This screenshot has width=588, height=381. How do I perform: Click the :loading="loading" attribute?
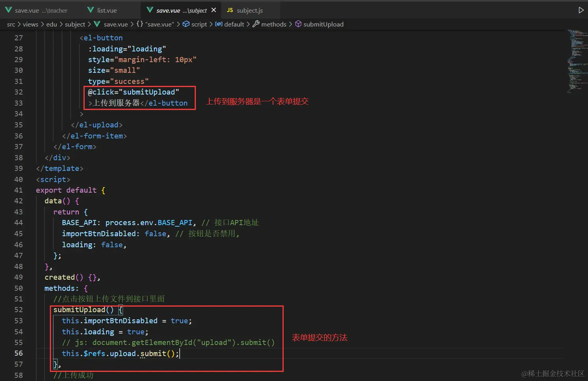[x=127, y=49]
